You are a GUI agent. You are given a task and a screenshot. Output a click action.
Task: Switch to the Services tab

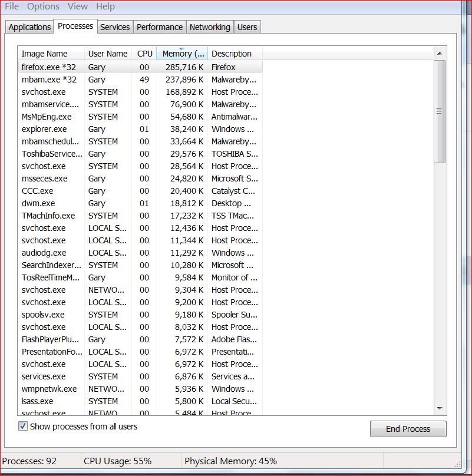pyautogui.click(x=115, y=27)
